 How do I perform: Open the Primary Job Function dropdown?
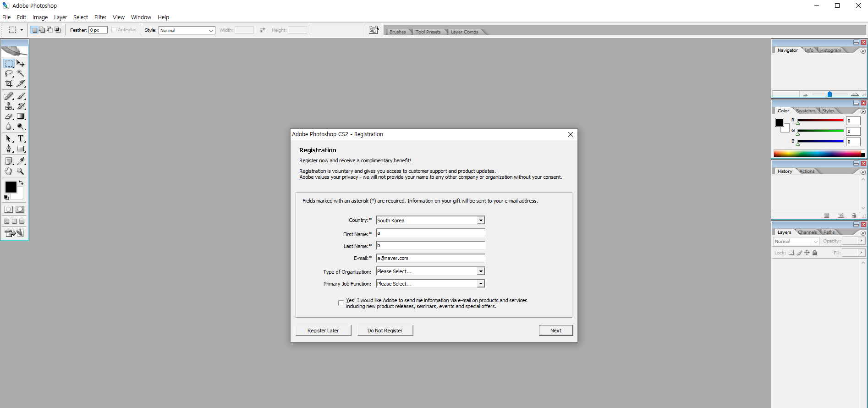click(481, 284)
